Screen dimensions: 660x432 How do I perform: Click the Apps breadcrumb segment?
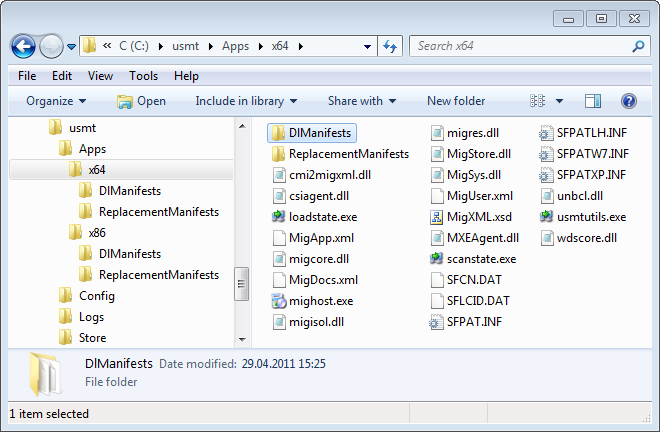click(235, 46)
